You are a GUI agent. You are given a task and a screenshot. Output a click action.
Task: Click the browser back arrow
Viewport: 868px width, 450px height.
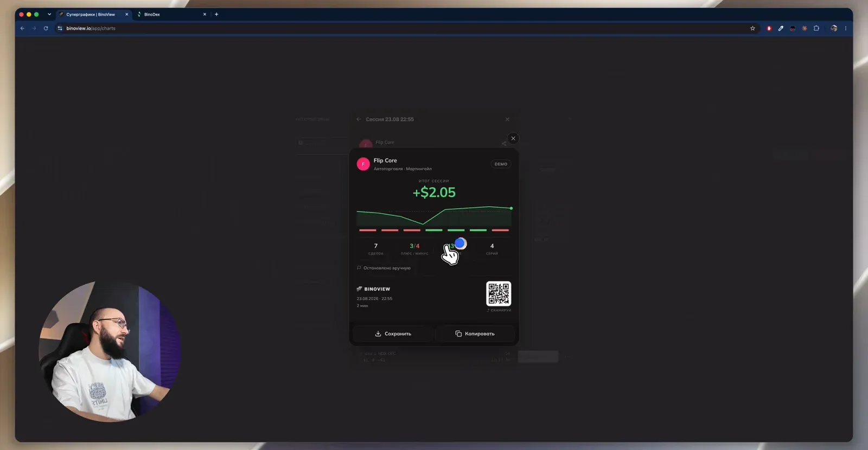[22, 28]
